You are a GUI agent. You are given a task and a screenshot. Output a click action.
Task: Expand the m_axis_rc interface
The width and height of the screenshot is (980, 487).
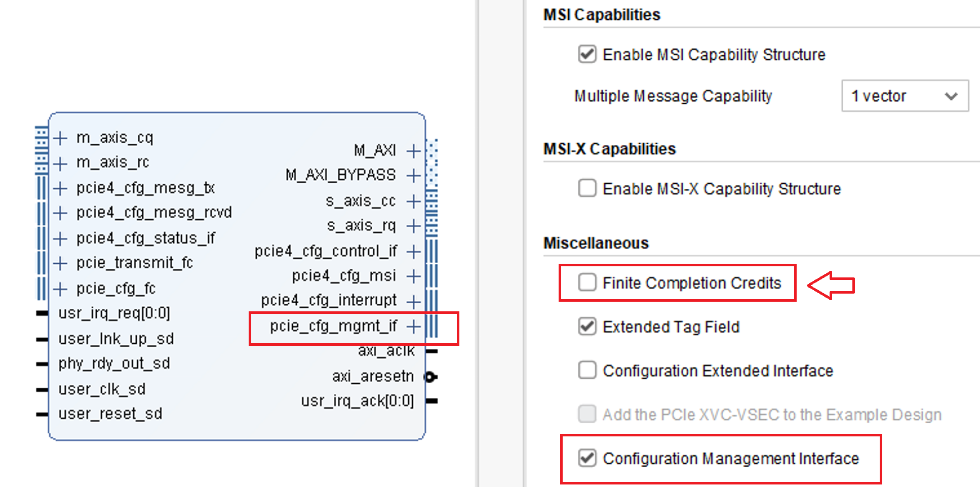(61, 163)
